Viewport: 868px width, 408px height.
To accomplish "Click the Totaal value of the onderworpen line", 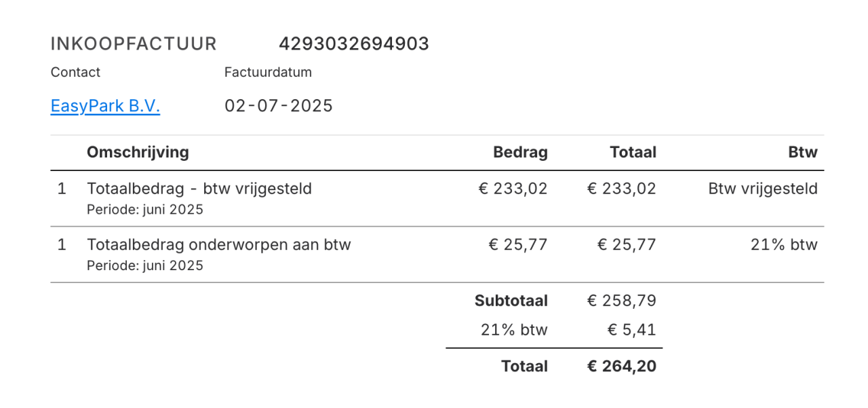I will click(627, 244).
